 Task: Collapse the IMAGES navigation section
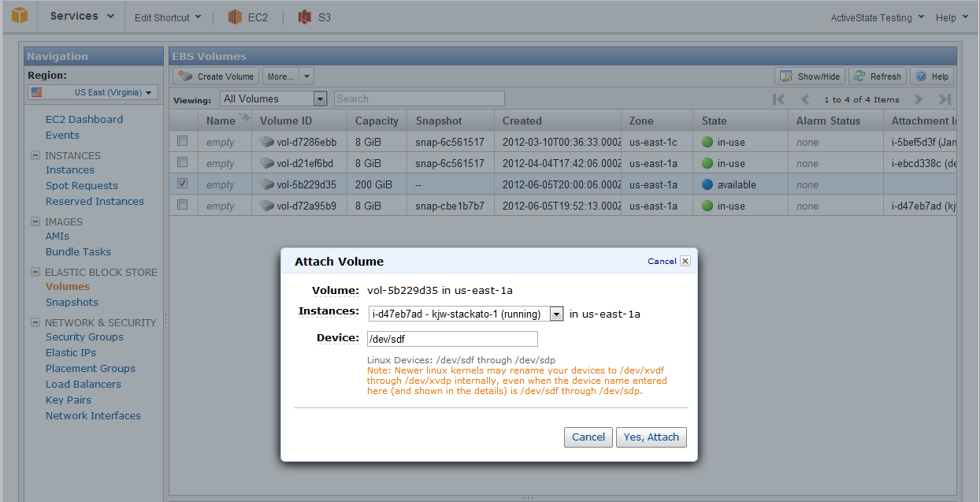(35, 221)
